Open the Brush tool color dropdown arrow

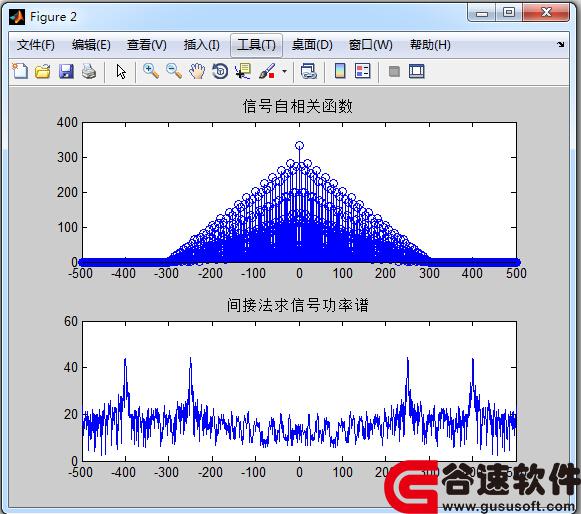pyautogui.click(x=285, y=71)
